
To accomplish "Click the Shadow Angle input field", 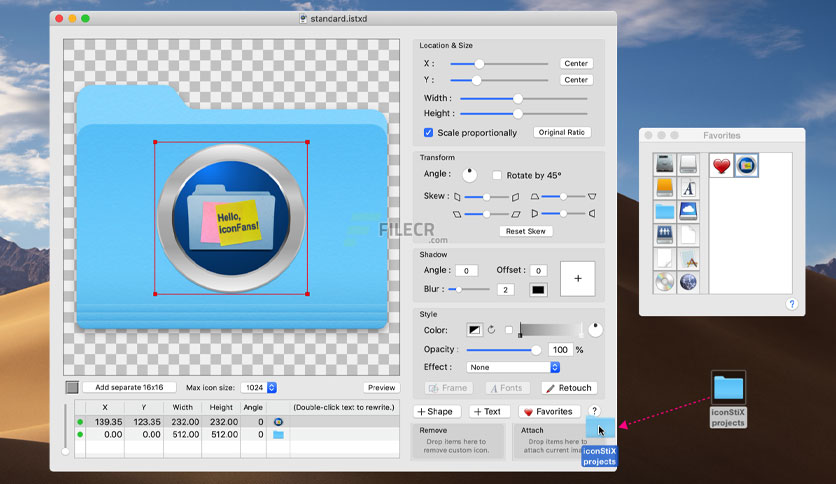I will pos(467,271).
